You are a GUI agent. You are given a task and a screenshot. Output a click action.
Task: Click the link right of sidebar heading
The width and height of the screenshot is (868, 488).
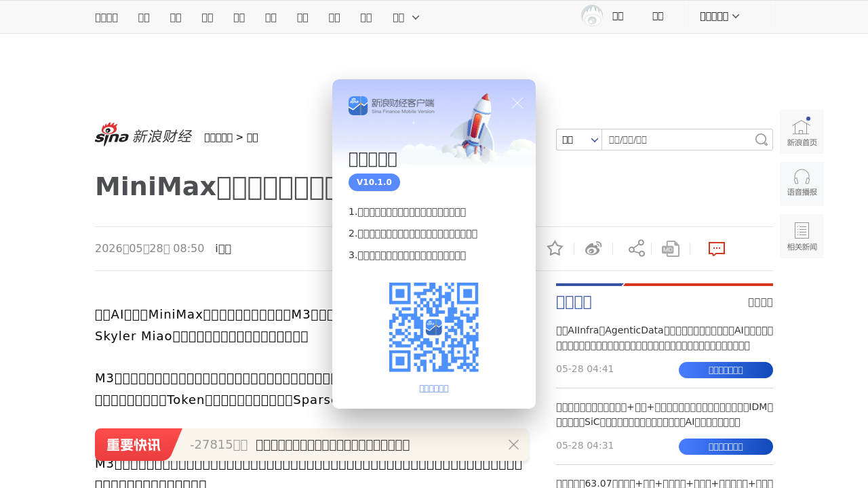coord(760,302)
